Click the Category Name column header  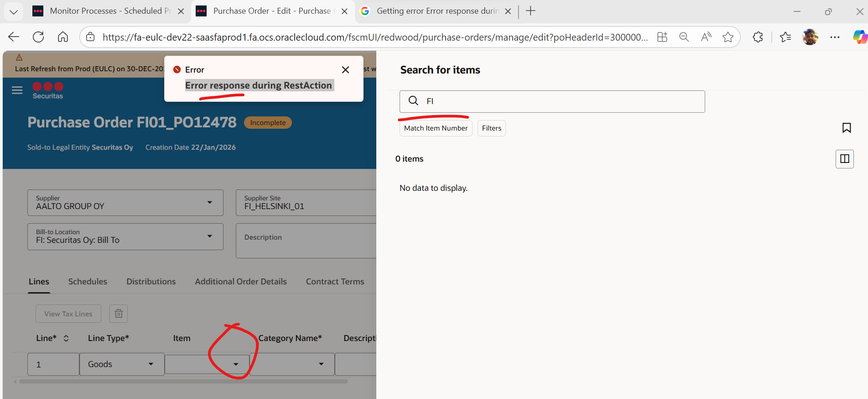(290, 338)
